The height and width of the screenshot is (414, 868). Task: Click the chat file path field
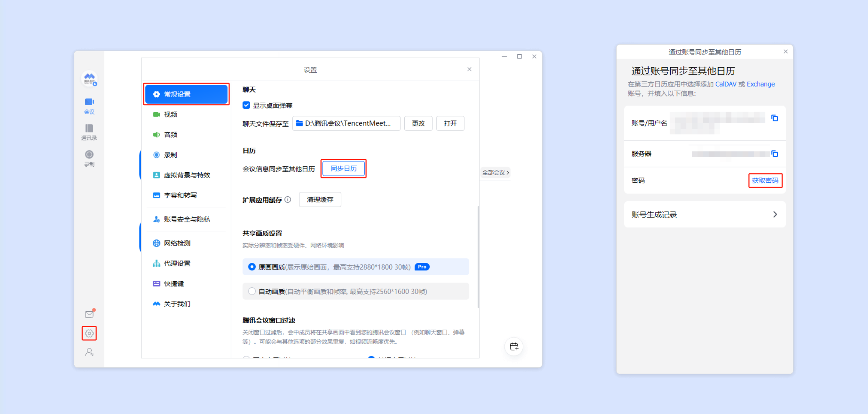346,123
